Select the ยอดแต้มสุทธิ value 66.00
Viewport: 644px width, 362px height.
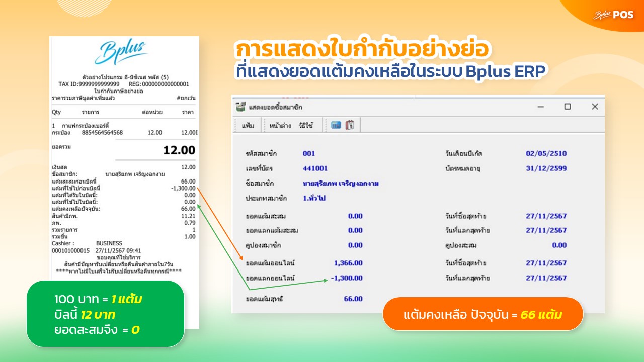coord(353,299)
